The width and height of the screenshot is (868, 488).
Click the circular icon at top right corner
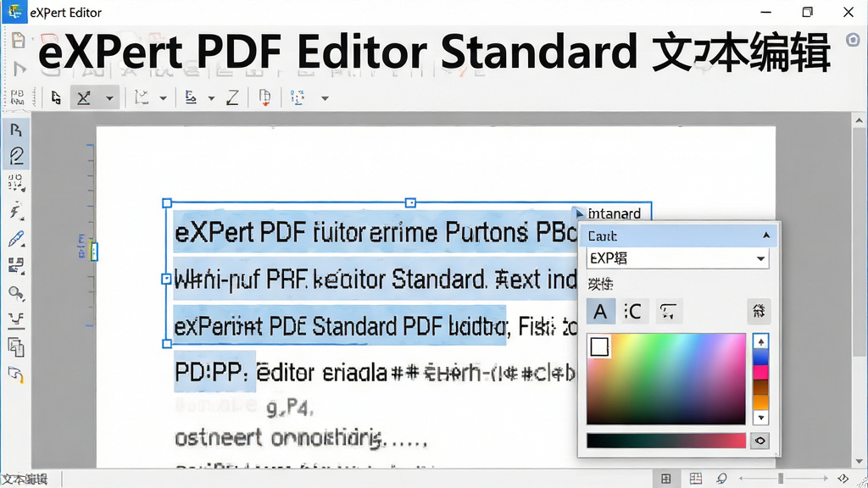(853, 39)
